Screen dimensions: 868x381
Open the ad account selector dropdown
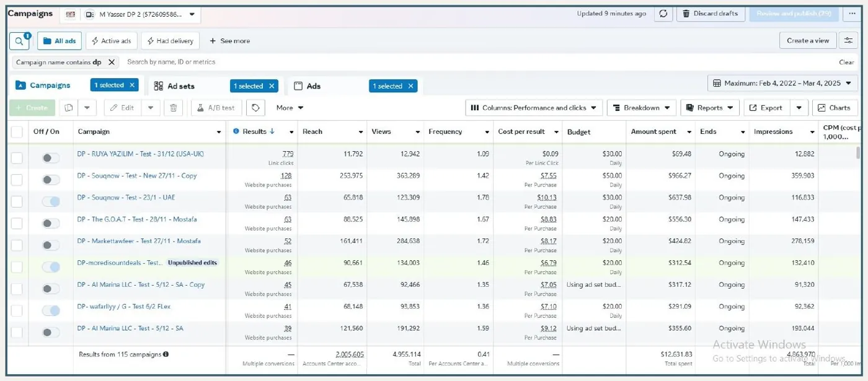coord(130,14)
